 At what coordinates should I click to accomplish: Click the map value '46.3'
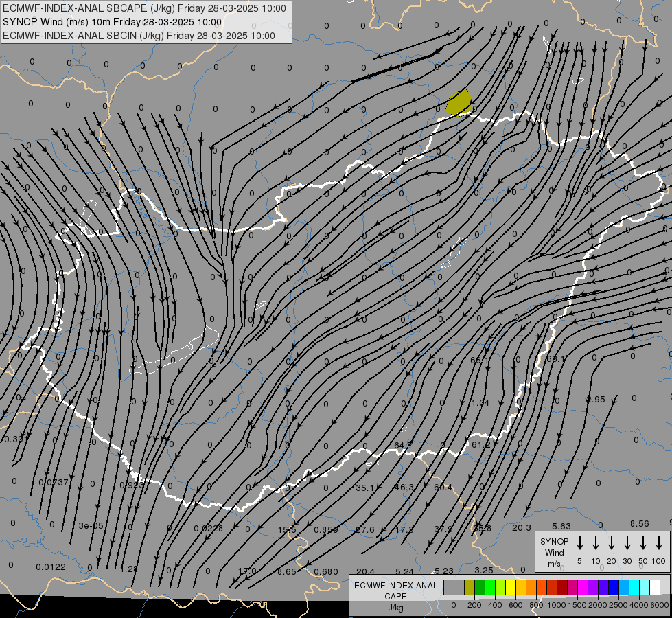pos(404,488)
